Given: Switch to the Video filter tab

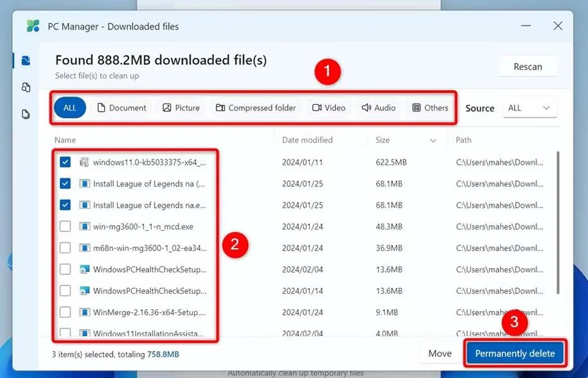Looking at the screenshot, I should pos(329,108).
